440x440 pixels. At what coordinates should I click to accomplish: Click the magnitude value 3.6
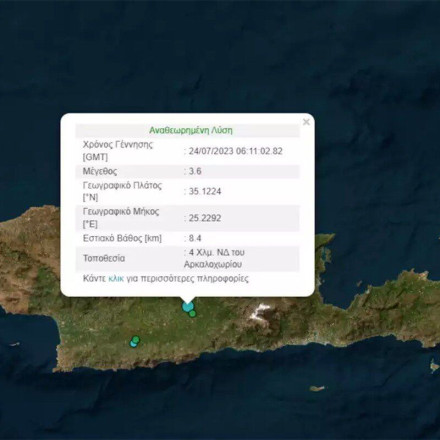[195, 171]
